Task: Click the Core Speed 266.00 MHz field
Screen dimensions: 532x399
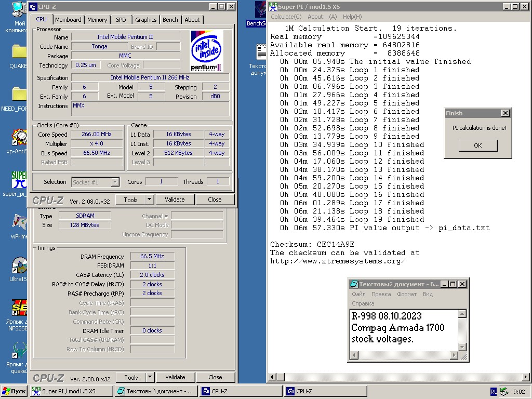Action: pyautogui.click(x=97, y=135)
